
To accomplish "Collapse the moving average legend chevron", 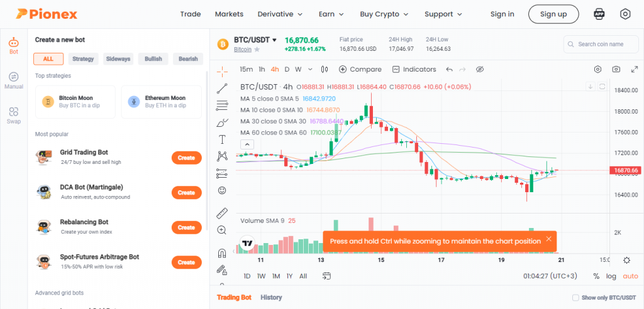I will tap(248, 144).
